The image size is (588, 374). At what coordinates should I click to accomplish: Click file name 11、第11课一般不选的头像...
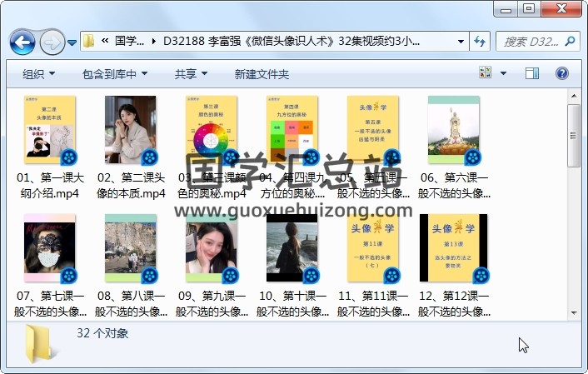click(x=373, y=303)
